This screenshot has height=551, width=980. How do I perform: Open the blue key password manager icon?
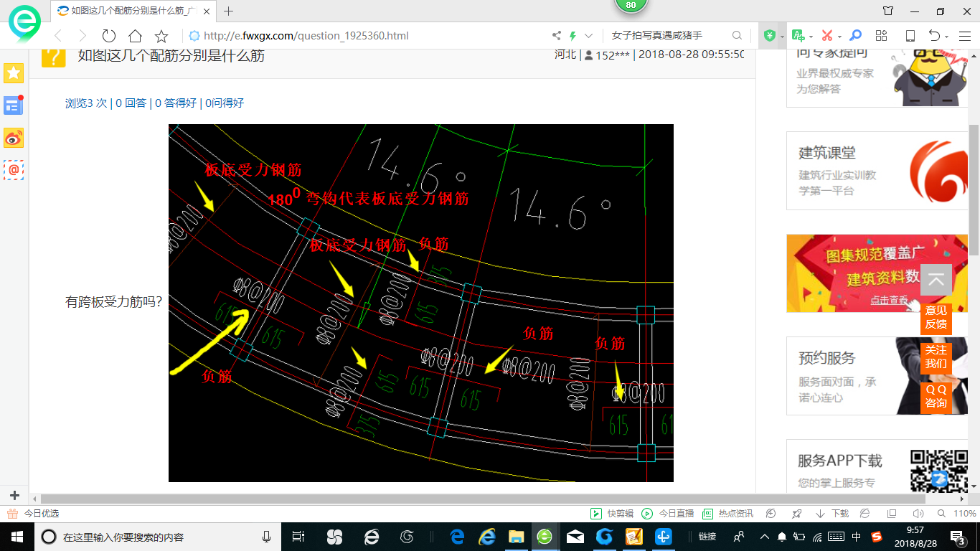coord(855,36)
